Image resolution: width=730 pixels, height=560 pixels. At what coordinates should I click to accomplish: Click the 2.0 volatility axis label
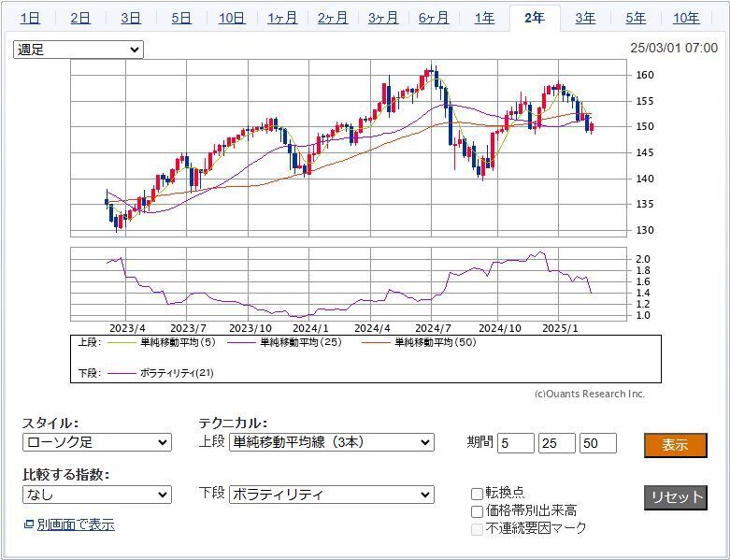tap(642, 259)
